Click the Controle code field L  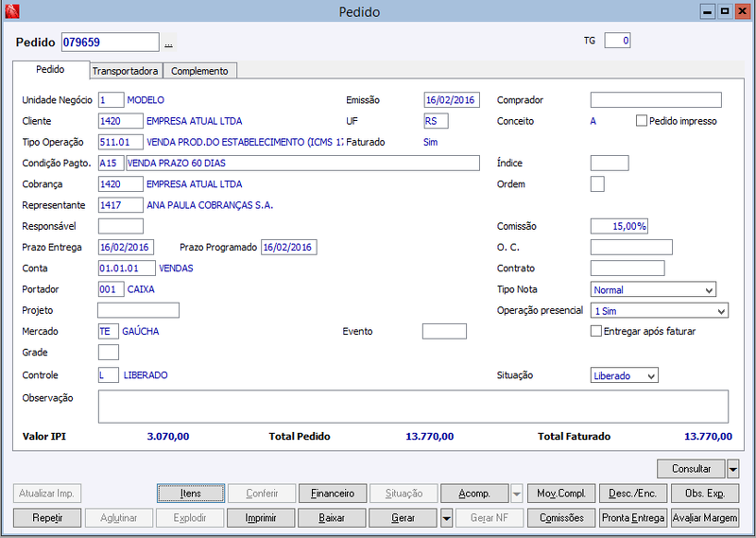tap(109, 375)
